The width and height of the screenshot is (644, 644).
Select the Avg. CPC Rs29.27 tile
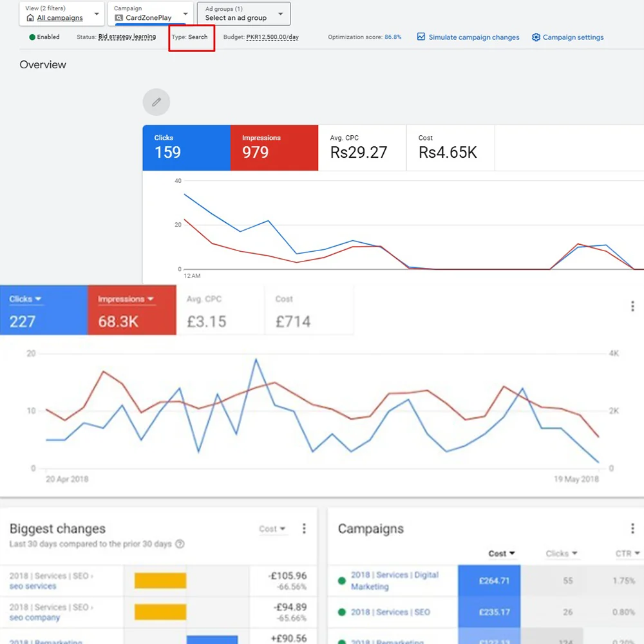point(362,147)
